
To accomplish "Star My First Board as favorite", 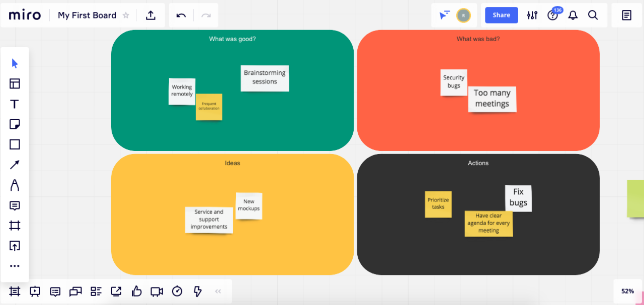I will [x=126, y=15].
